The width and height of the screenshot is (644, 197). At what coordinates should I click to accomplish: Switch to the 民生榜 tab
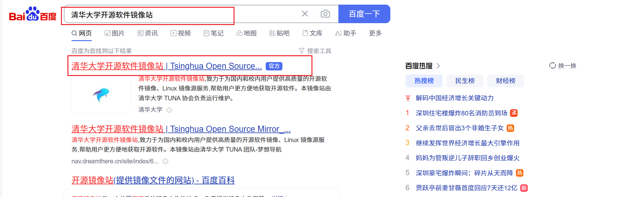(x=465, y=81)
